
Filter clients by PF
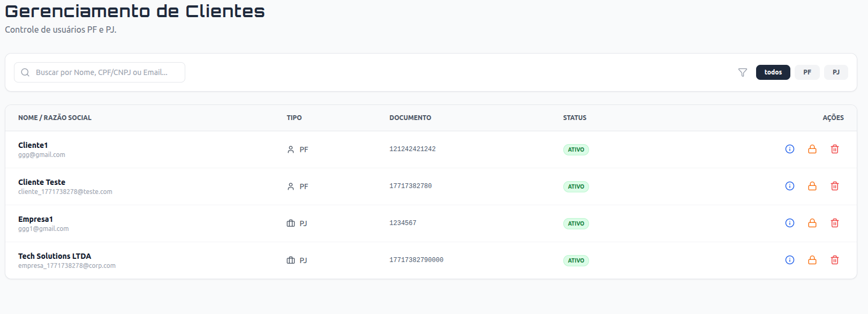point(807,72)
